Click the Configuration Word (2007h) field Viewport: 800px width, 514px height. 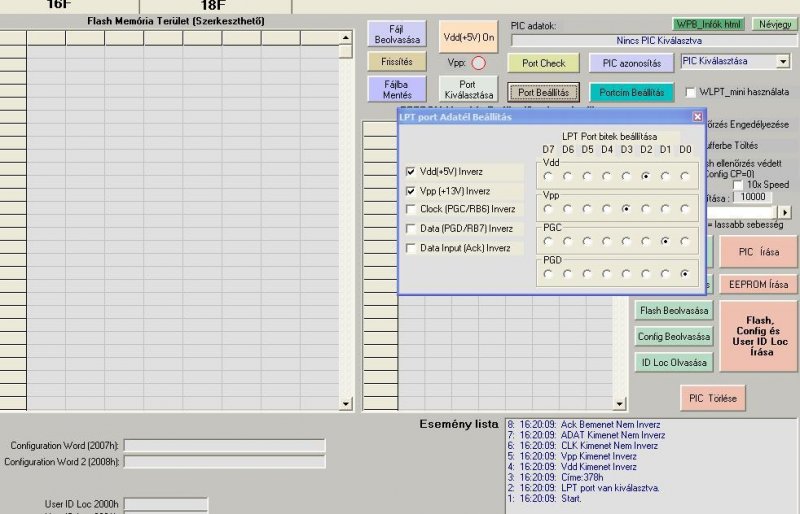224,446
